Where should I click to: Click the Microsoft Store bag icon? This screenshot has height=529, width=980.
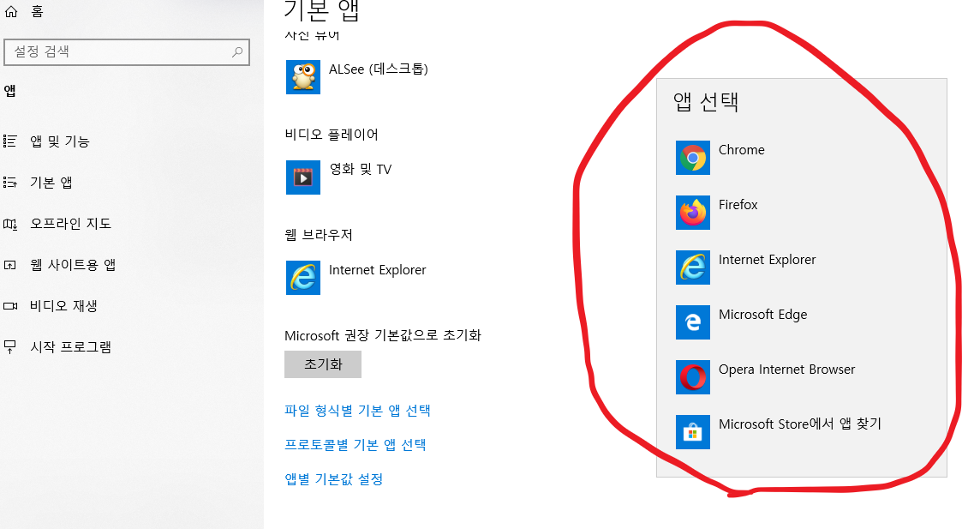click(692, 432)
